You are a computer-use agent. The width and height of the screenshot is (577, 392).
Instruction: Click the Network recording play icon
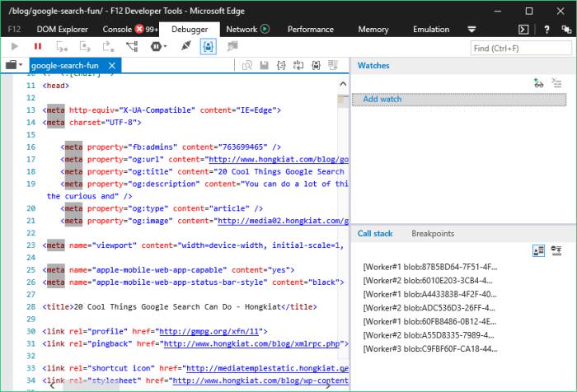pyautogui.click(x=265, y=29)
